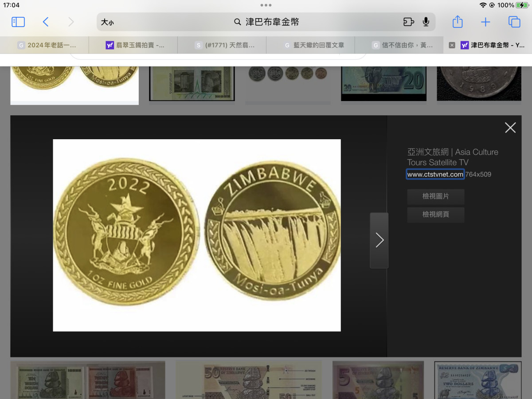
Task: Open the Safari sidebar panel
Action: tap(18, 22)
